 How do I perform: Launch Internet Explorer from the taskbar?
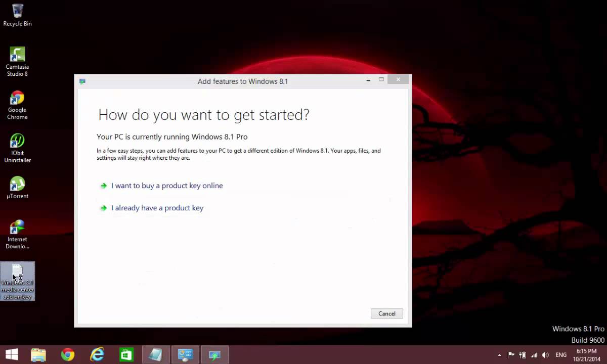[97, 355]
